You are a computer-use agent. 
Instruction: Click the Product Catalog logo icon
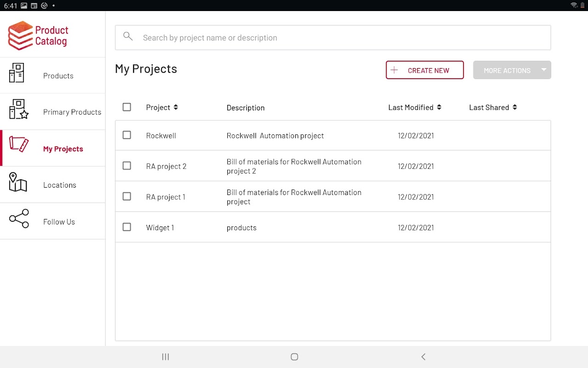tap(20, 35)
